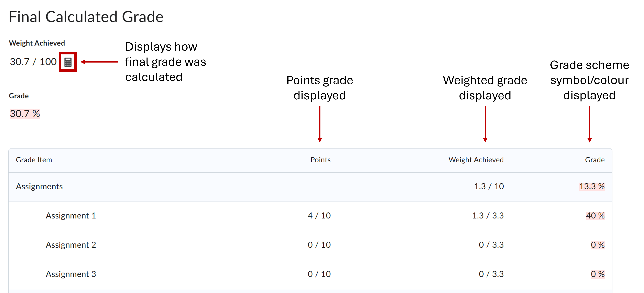Image resolution: width=644 pixels, height=293 pixels.
Task: Open the Assignment 1 grade item
Action: [x=71, y=216]
